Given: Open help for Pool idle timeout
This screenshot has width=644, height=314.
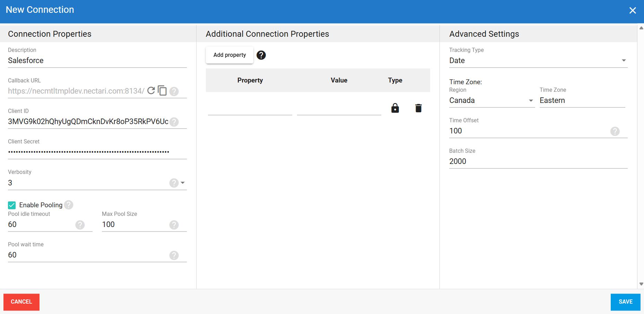Looking at the screenshot, I should click(80, 225).
